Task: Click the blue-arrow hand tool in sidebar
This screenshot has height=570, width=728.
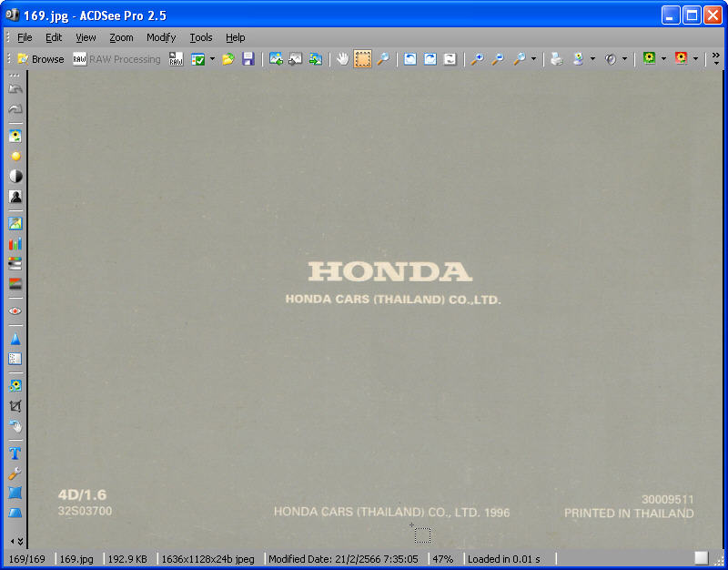Action: pos(15,426)
